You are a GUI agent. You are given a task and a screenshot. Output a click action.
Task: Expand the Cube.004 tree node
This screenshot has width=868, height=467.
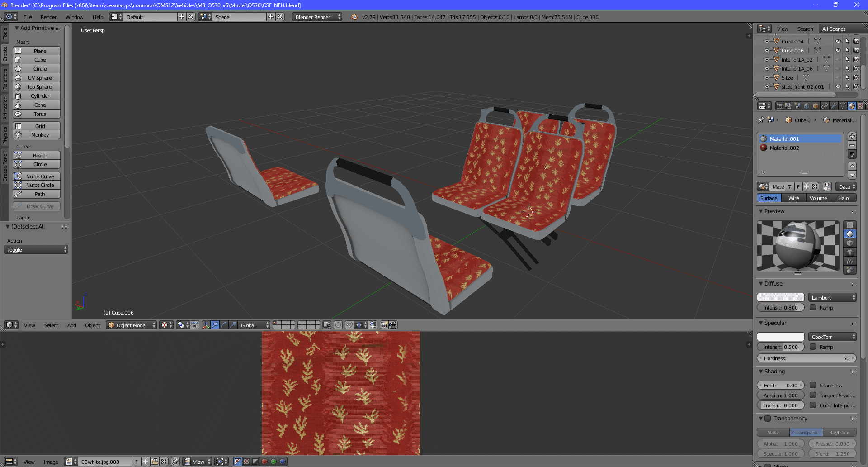(x=767, y=41)
